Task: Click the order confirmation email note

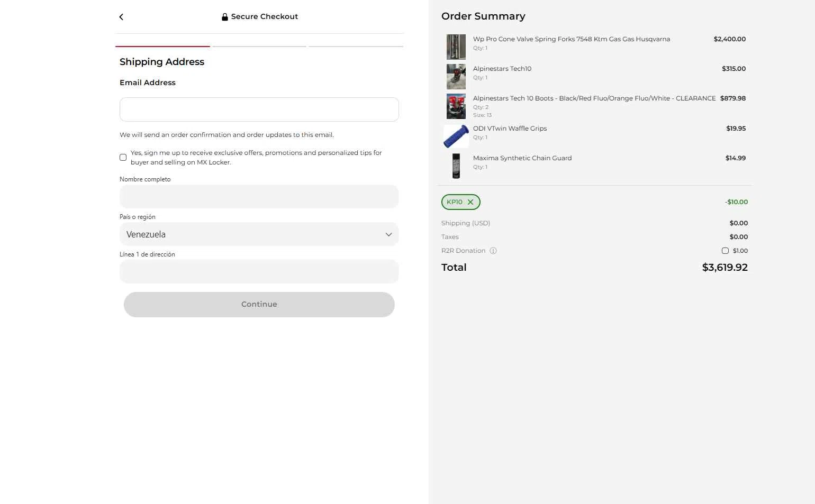Action: (x=227, y=135)
